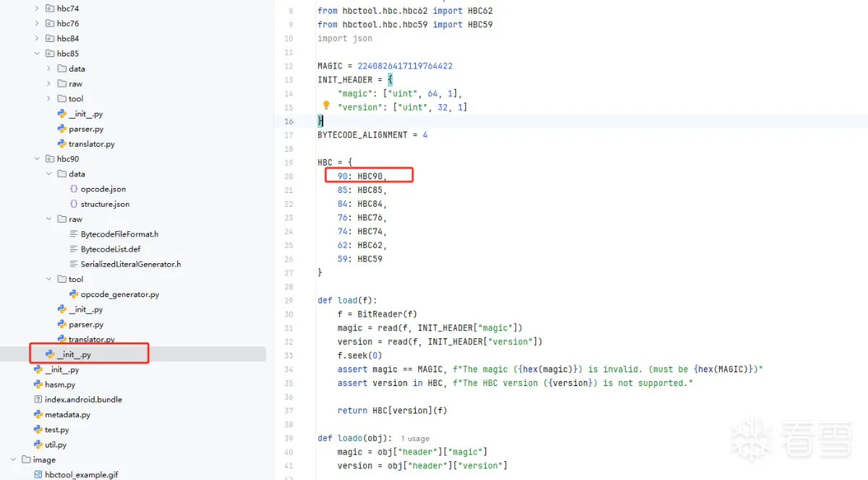Click the '76: HBC76,' dictionary entry
Viewport: 868px width, 480px height.
point(362,218)
